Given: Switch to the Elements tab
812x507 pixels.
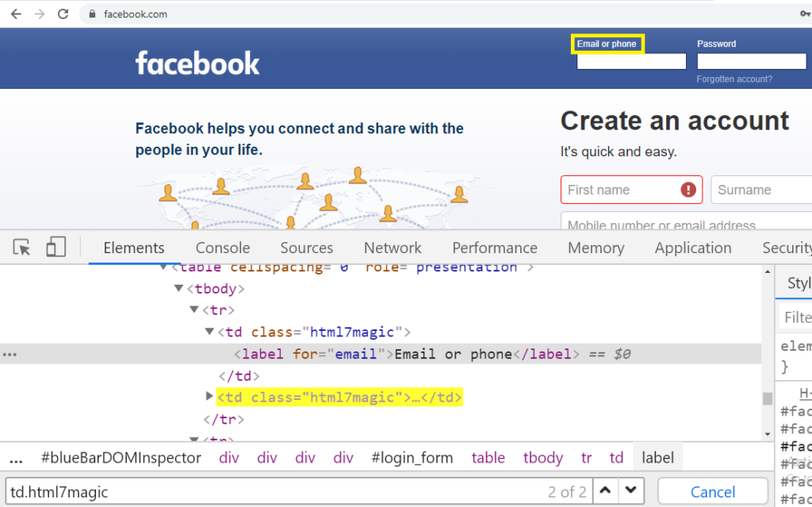Looking at the screenshot, I should coord(133,248).
